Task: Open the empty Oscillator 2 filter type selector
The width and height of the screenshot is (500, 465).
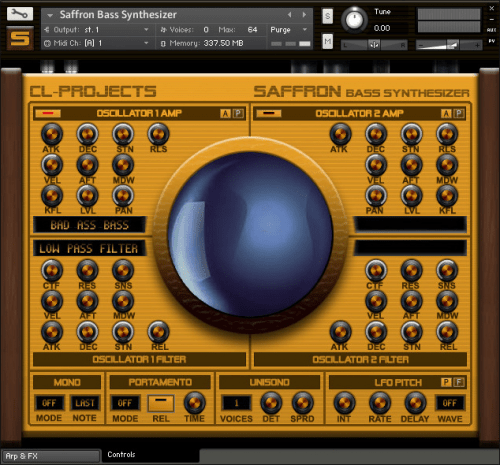Action: [410, 248]
